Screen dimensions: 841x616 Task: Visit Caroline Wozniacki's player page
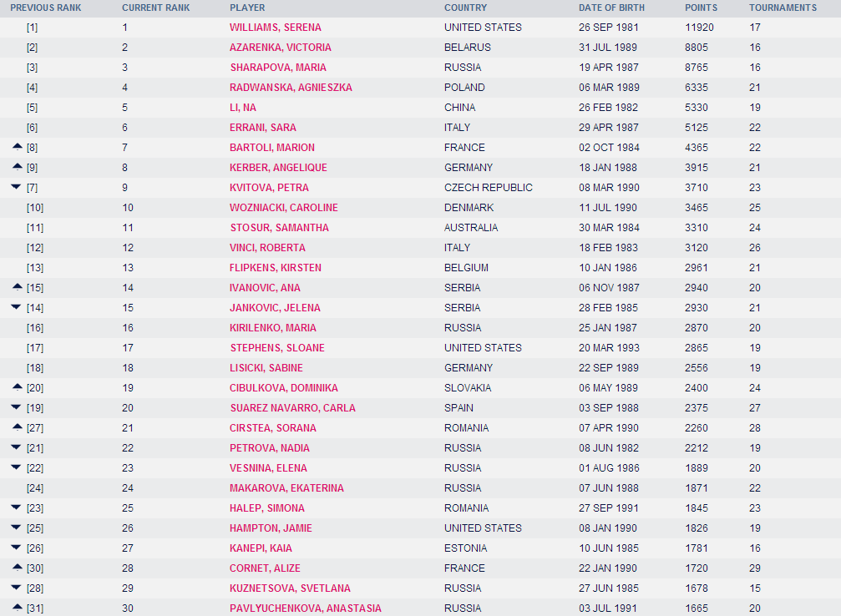tap(284, 208)
